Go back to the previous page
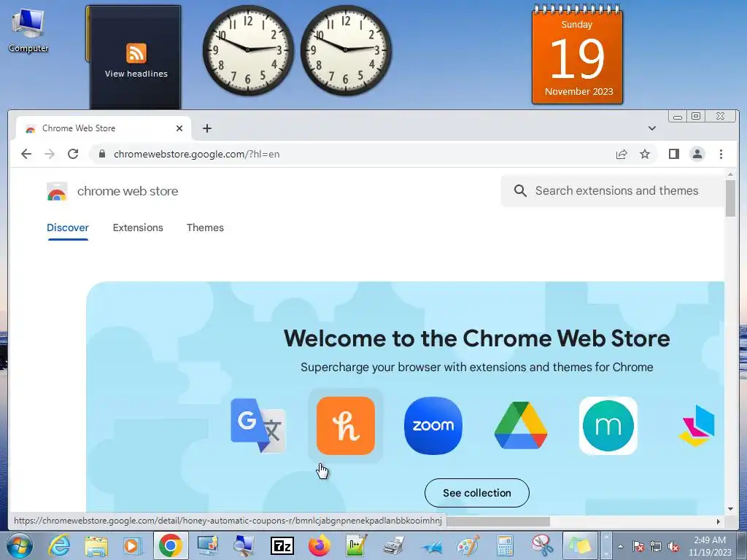This screenshot has height=560, width=747. 26,154
